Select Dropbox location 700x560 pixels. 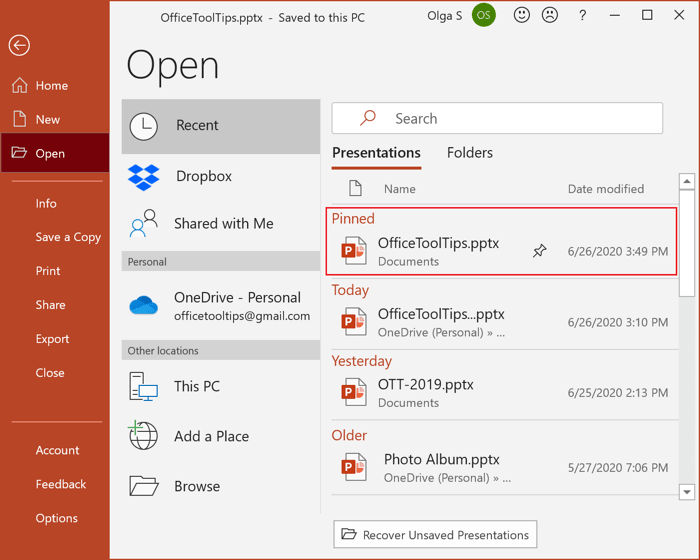pyautogui.click(x=221, y=176)
